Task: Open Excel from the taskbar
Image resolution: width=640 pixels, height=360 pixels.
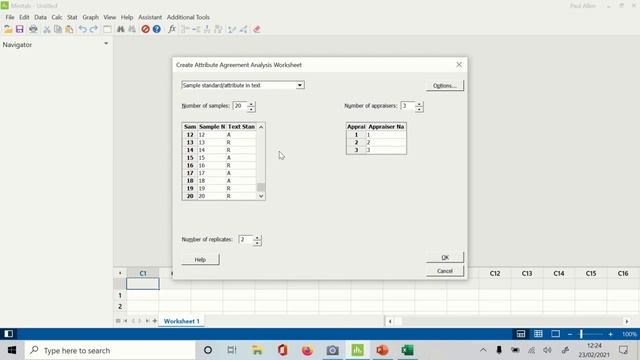Action: point(407,350)
